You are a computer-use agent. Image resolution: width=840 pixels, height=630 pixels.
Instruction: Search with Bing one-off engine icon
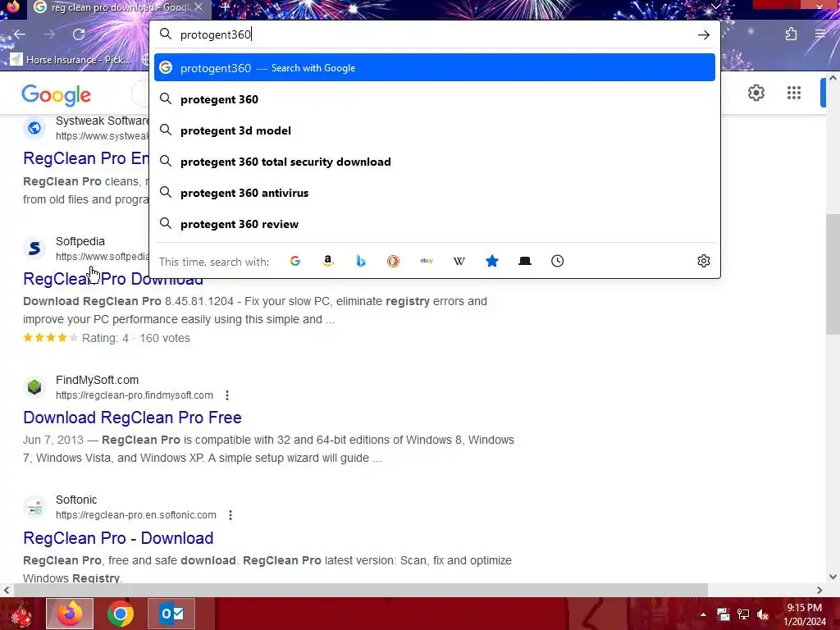(x=361, y=261)
